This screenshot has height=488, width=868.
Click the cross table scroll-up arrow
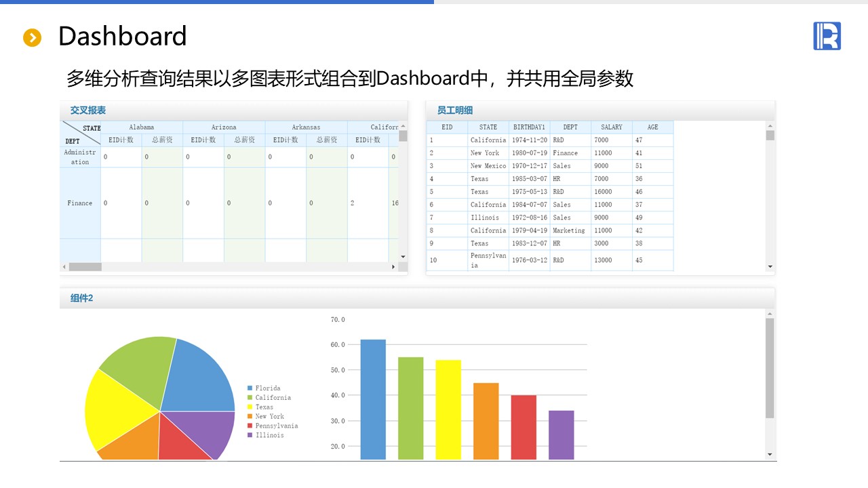[403, 126]
